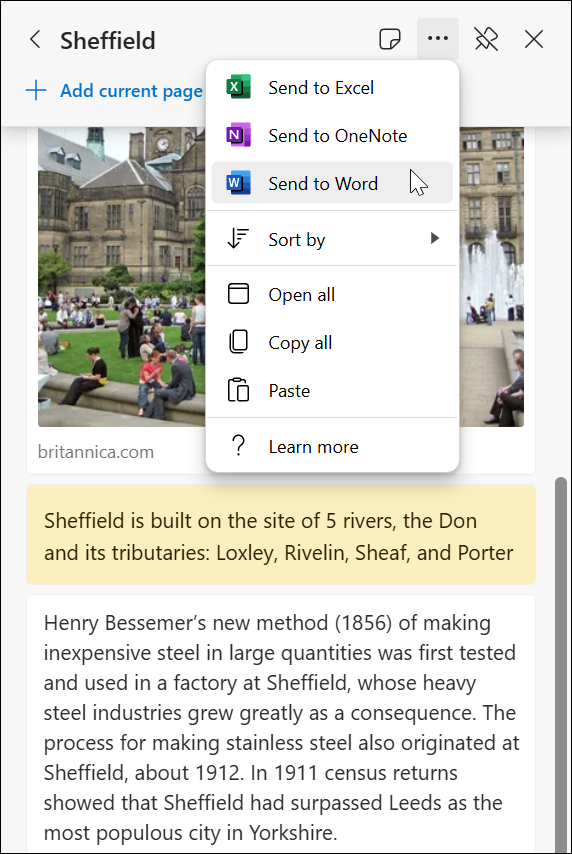Image resolution: width=572 pixels, height=854 pixels.
Task: Click the Copy all icon
Action: (x=238, y=342)
